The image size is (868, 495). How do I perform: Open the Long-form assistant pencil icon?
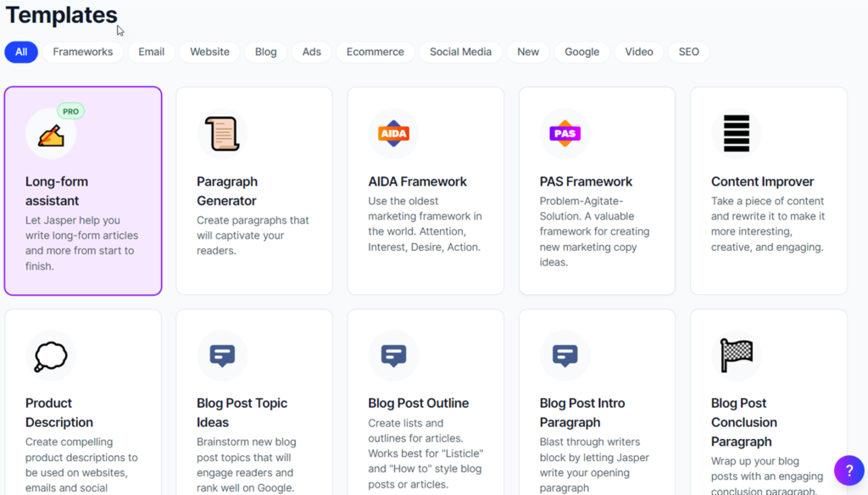[51, 134]
